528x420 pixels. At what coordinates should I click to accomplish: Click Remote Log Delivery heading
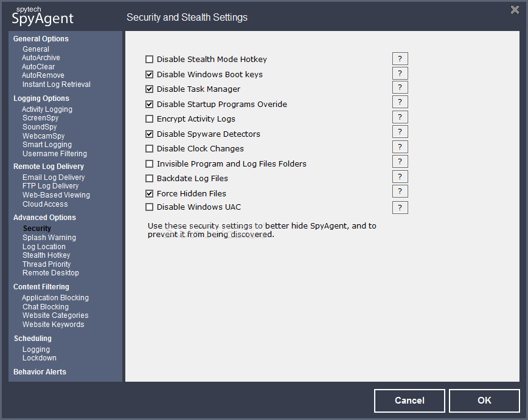49,167
